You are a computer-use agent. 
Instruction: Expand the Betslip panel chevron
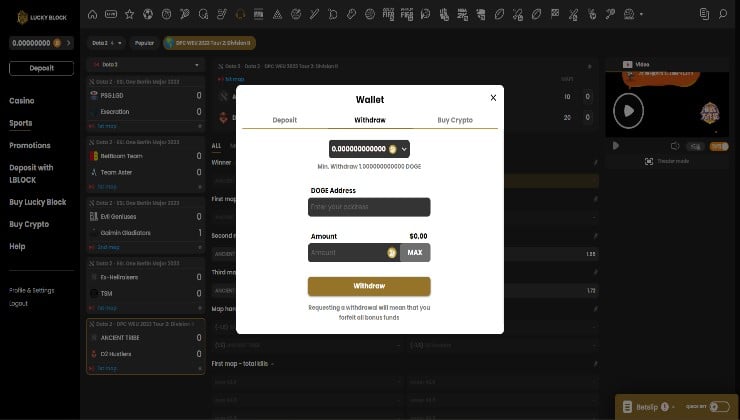[674, 407]
